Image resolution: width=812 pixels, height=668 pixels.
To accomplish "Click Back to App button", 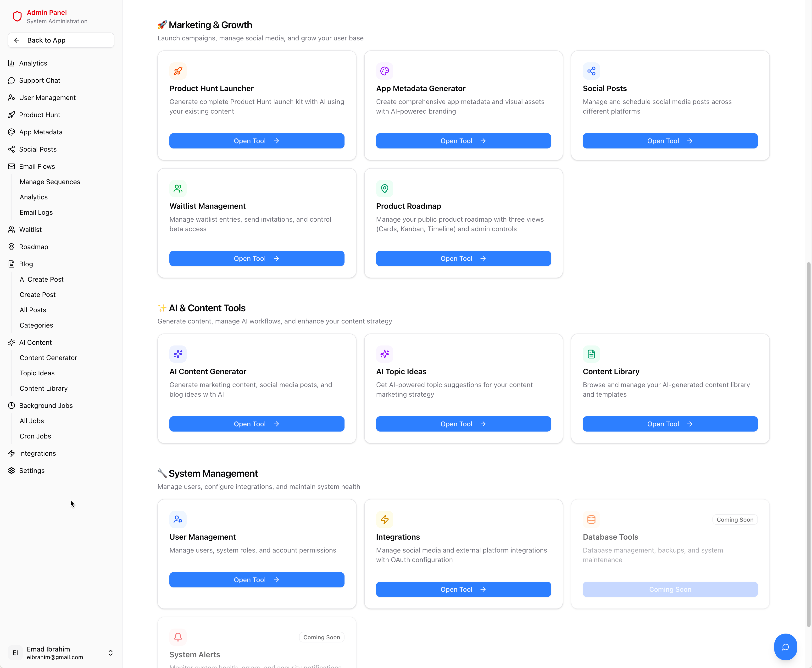I will point(61,40).
